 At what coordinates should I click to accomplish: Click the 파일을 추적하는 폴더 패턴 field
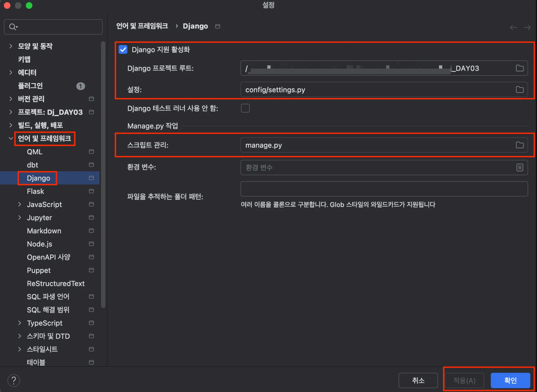(x=384, y=189)
